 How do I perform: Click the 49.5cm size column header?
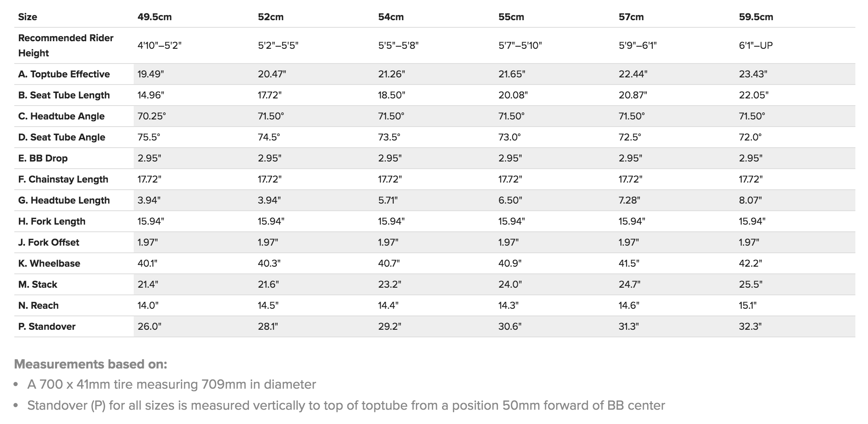pyautogui.click(x=154, y=17)
